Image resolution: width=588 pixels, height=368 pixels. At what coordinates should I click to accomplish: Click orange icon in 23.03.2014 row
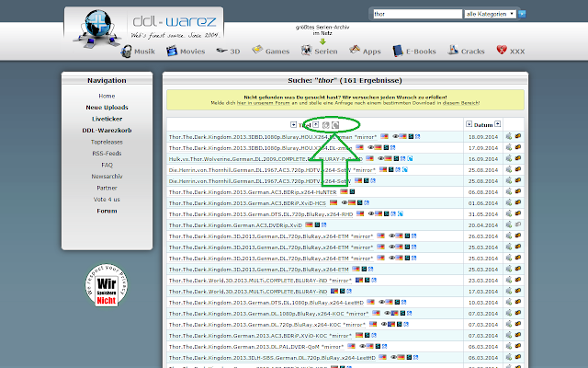(518, 280)
